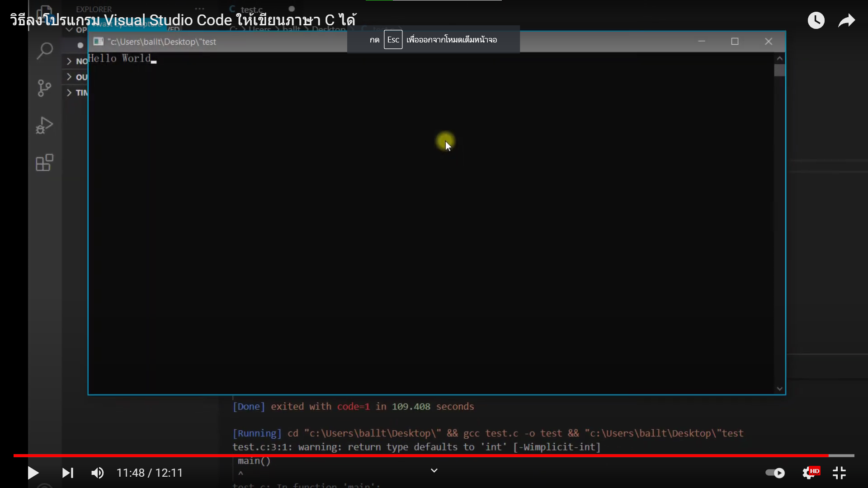Collapse the OP... open editors section

tap(76, 30)
